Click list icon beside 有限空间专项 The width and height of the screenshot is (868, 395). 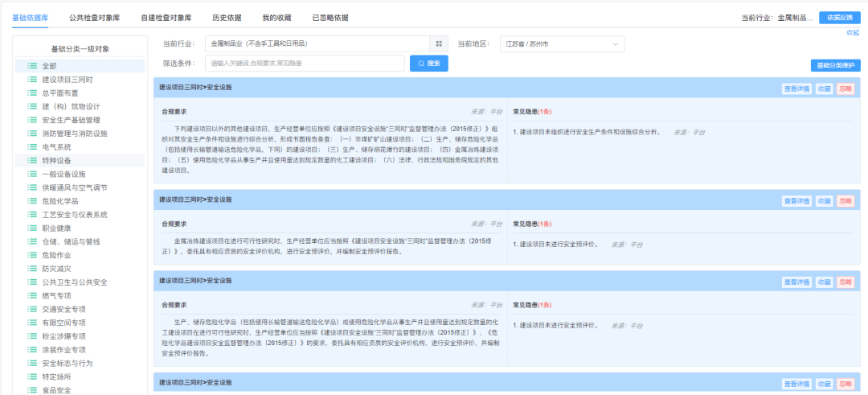32,323
